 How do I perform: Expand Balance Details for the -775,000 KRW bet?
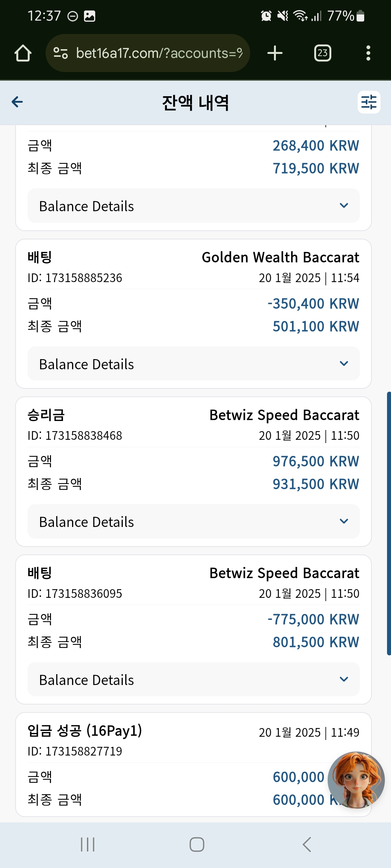click(x=194, y=680)
